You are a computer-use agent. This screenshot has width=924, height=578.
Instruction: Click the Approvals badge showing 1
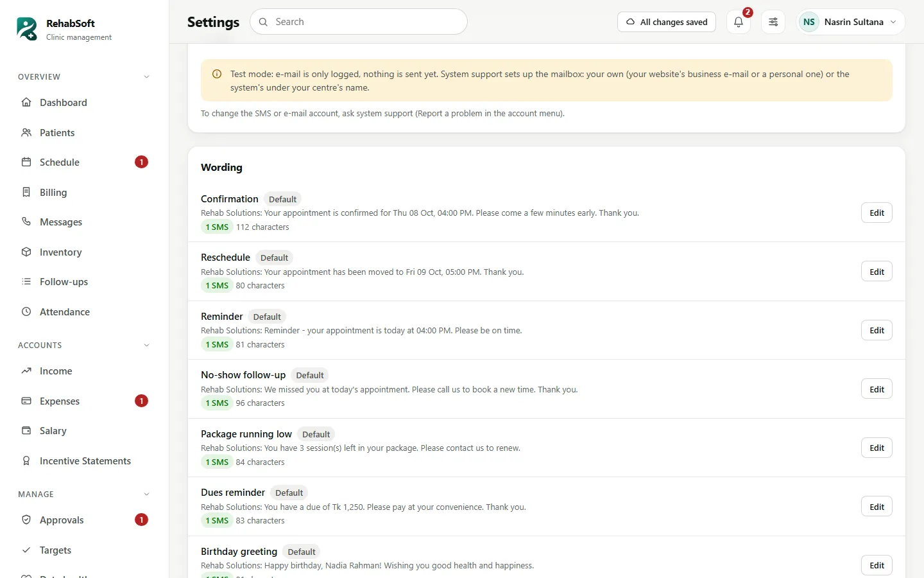[141, 520]
